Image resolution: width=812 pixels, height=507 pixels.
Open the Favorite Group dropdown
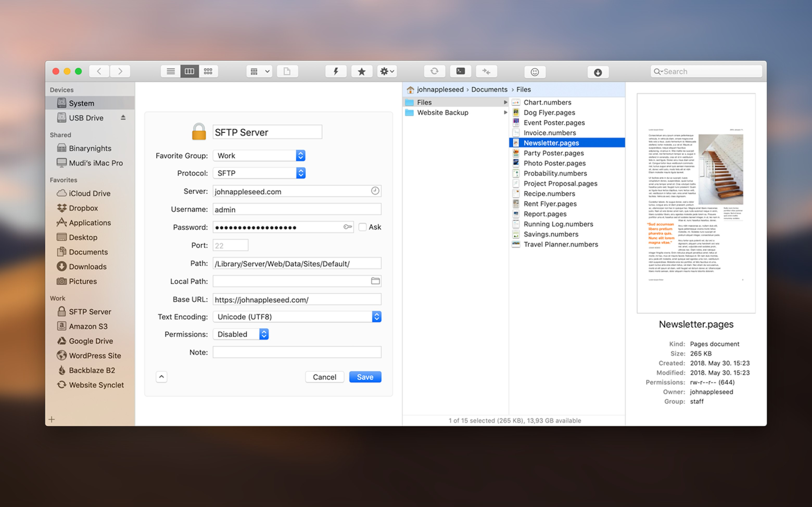point(300,155)
